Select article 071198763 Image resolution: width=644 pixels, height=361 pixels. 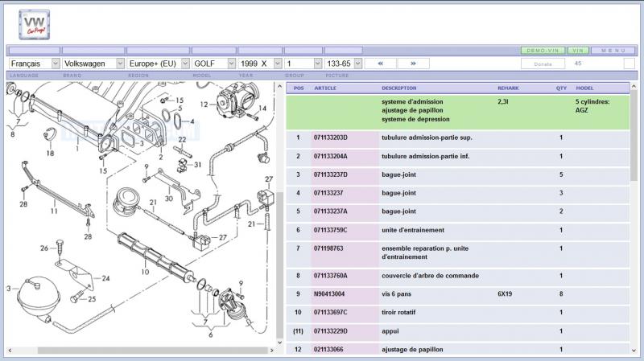tap(328, 248)
